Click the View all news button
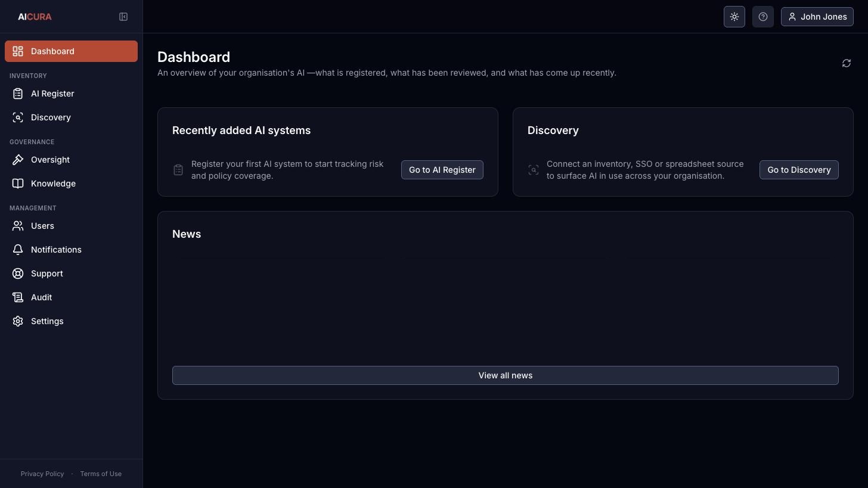The image size is (868, 488). point(506,375)
